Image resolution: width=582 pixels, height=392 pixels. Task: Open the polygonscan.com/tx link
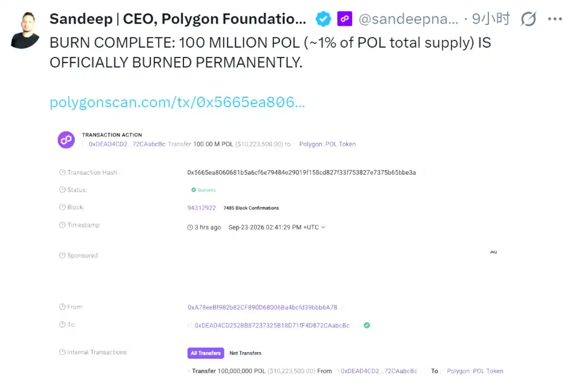click(177, 102)
